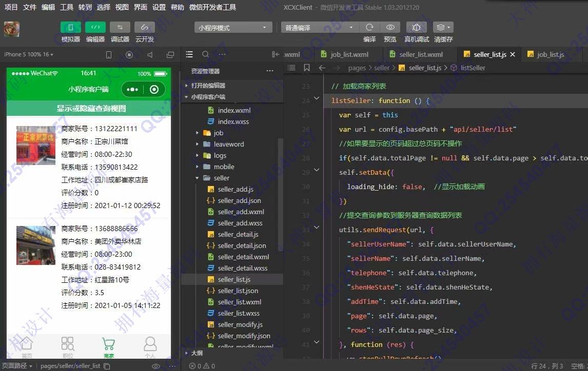Collapse the sidebar panel icon

[276, 55]
